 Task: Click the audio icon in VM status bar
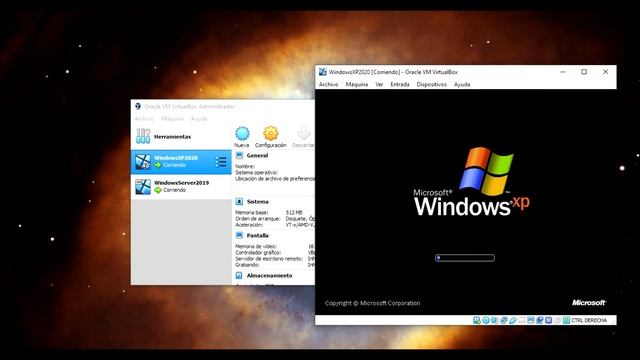tap(494, 320)
